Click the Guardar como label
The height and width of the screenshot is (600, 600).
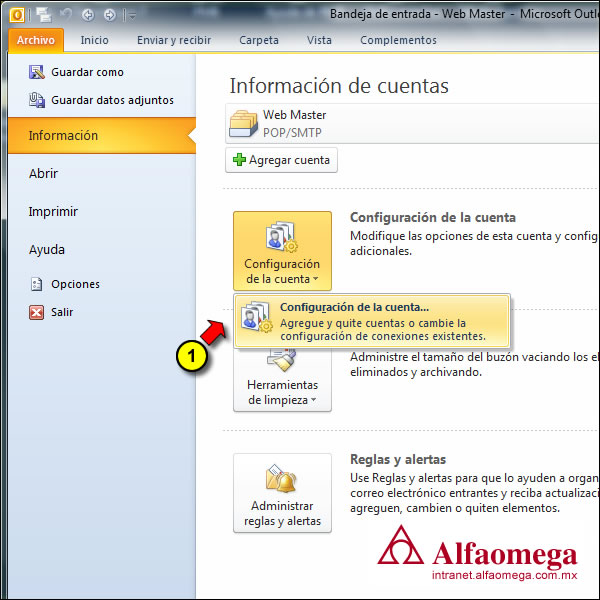87,72
